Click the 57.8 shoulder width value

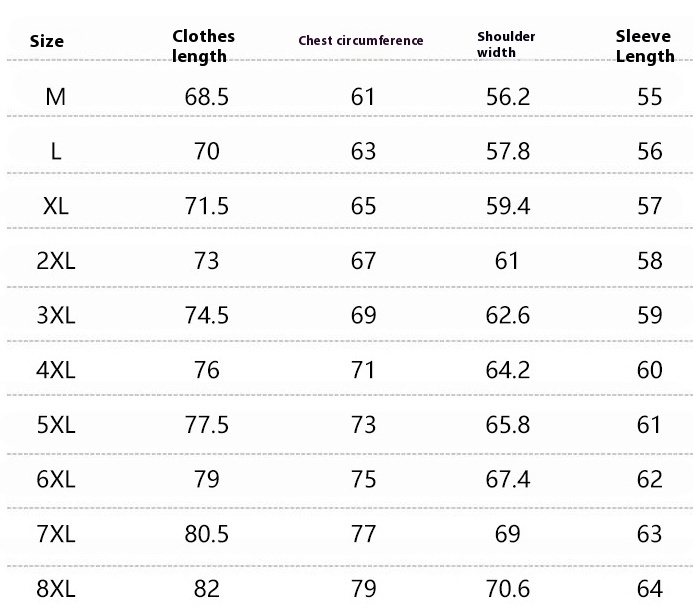point(508,152)
